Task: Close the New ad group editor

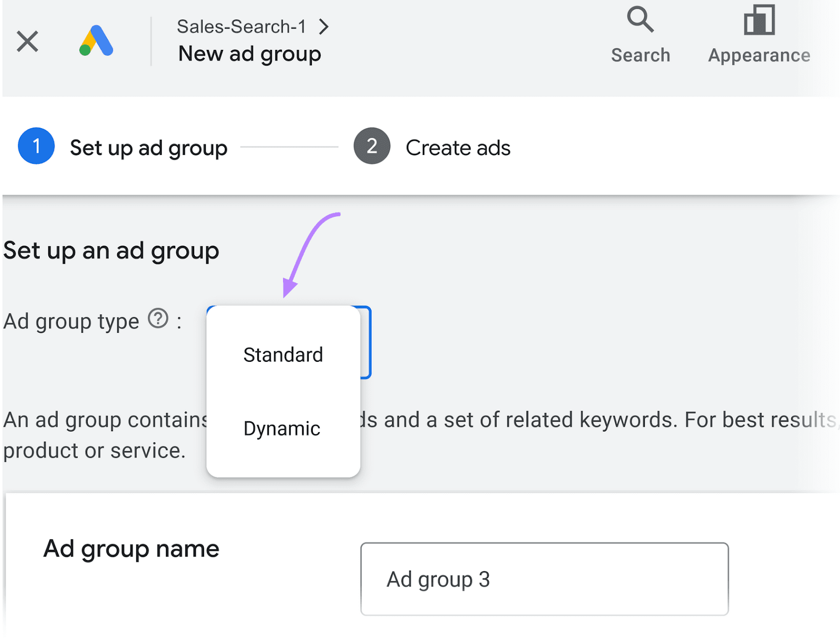Action: (27, 41)
